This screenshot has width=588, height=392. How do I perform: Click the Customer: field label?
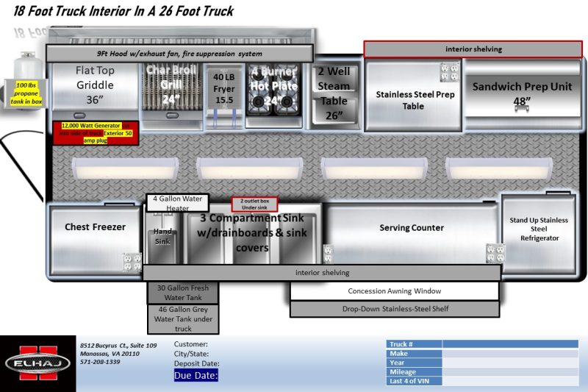[190, 344]
